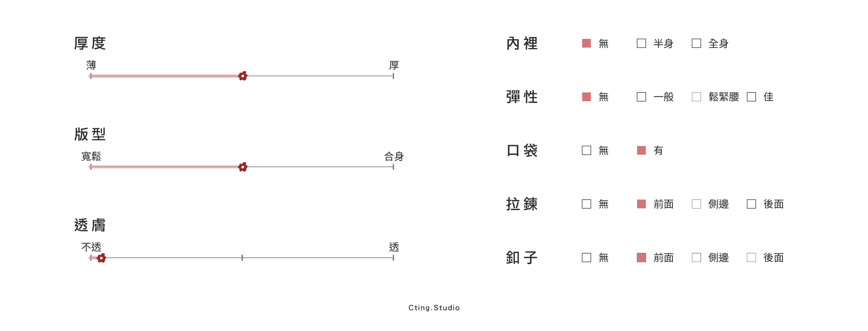
Task: Click the middle tick on the 透膚 scale
Action: (x=242, y=258)
